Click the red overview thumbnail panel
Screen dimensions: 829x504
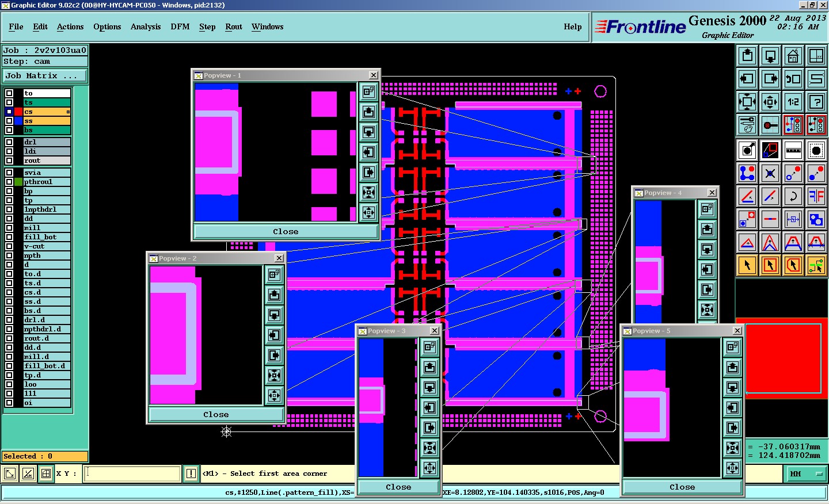pos(783,359)
